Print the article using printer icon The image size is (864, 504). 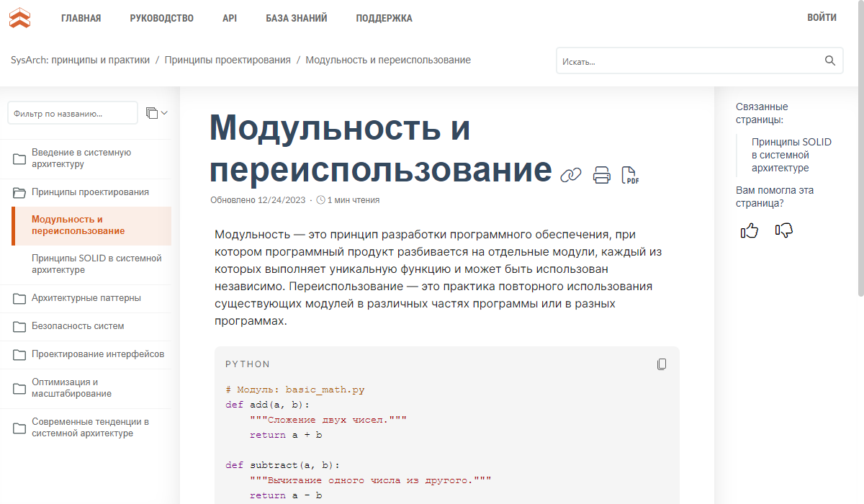point(601,175)
